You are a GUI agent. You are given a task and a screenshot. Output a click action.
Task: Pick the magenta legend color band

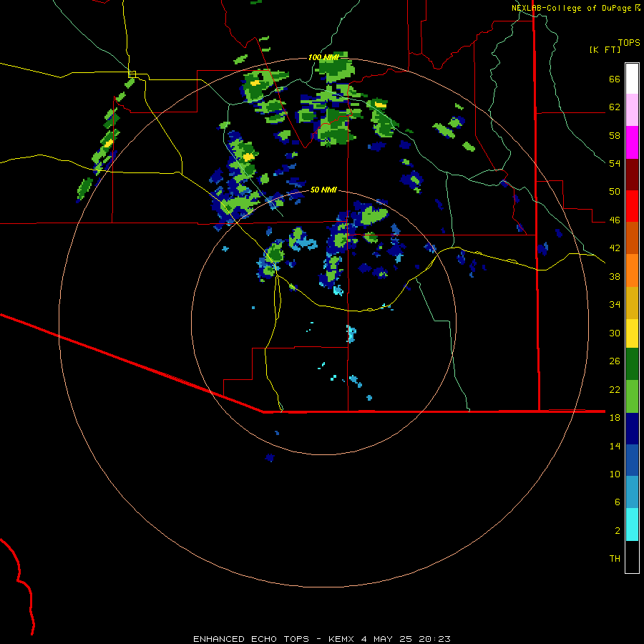coord(632,142)
